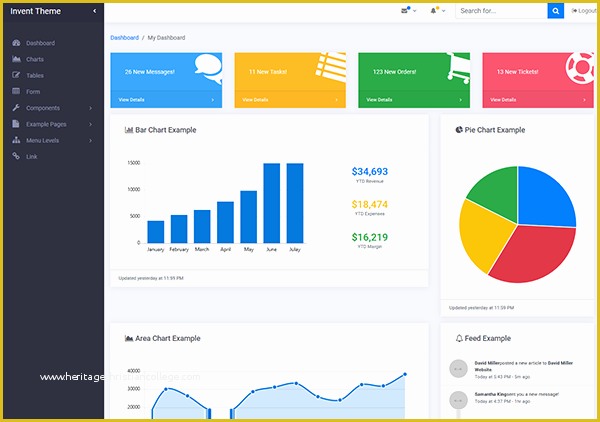Open Charts in the sidebar menu

pos(35,59)
